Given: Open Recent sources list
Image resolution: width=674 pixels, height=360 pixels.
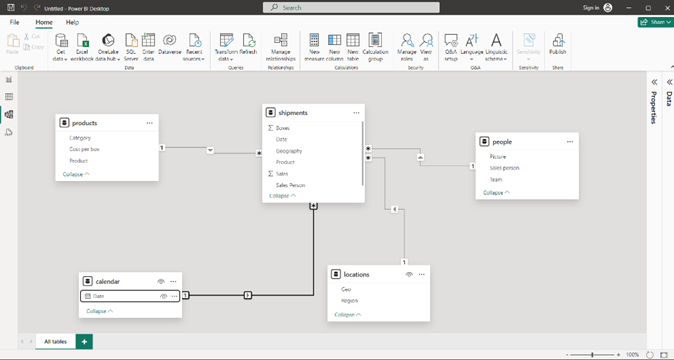Looking at the screenshot, I should [x=194, y=47].
